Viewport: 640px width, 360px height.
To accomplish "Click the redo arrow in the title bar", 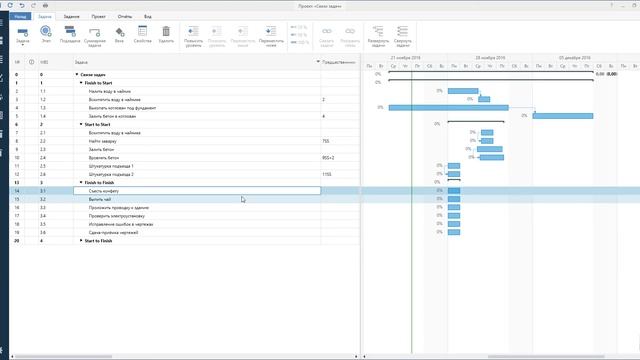I will point(33,5).
